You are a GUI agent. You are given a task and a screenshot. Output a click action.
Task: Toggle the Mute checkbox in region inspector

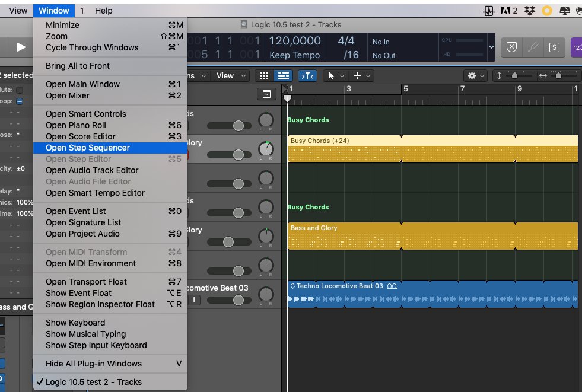20,90
